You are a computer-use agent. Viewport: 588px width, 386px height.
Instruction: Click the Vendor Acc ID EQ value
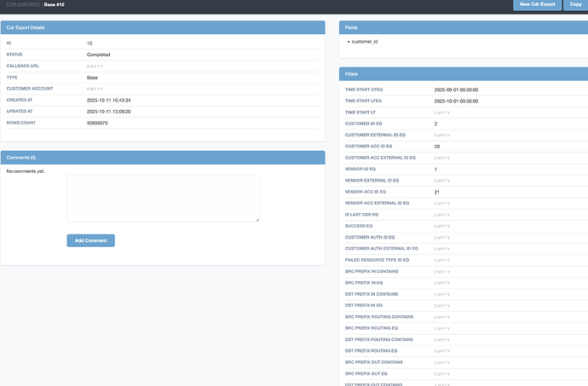(437, 192)
